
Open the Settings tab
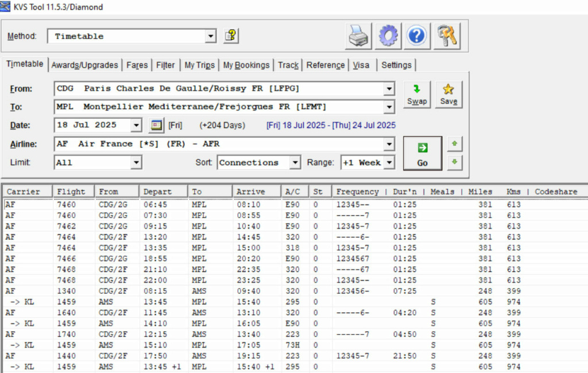(396, 65)
